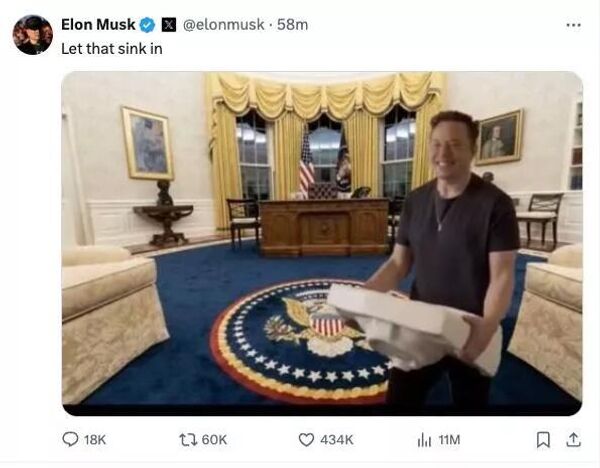Image resolution: width=600 pixels, height=468 pixels.
Task: Like the post with heart icon
Action: pyautogui.click(x=306, y=440)
